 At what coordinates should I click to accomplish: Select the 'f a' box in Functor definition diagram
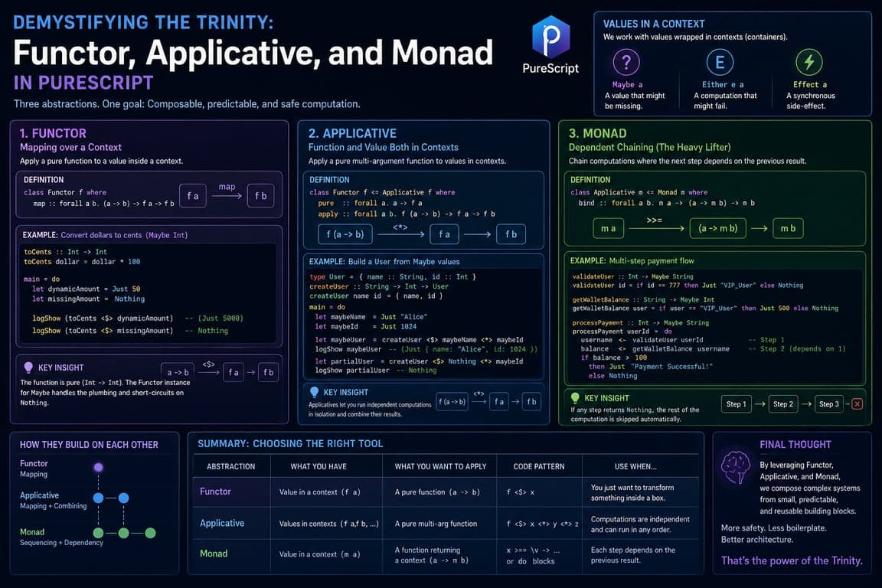click(193, 196)
